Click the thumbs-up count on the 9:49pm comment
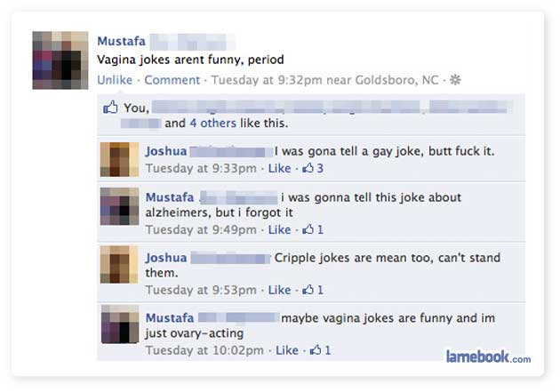The image size is (560, 392). tap(313, 229)
